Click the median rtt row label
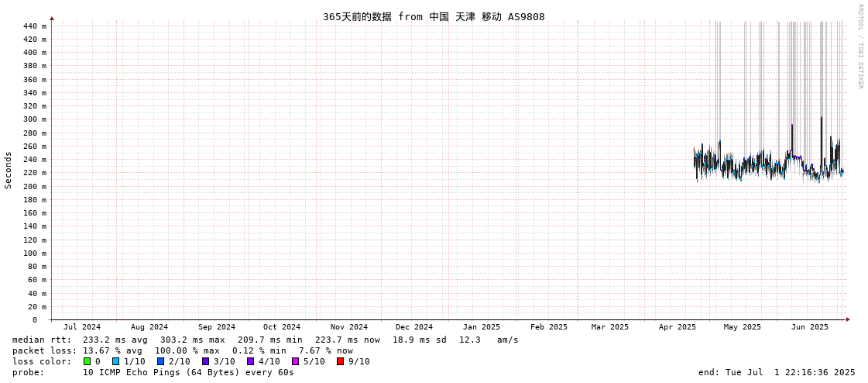The width and height of the screenshot is (868, 383). 42,340
